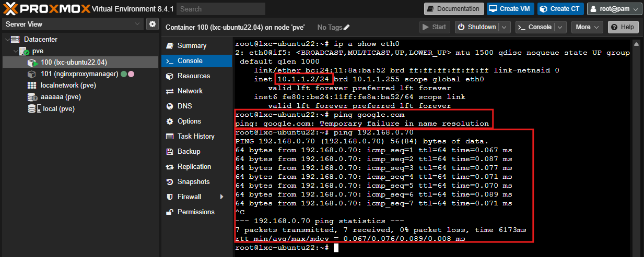The image size is (644, 257).
Task: Click the Datacenter server icon
Action: 15,39
